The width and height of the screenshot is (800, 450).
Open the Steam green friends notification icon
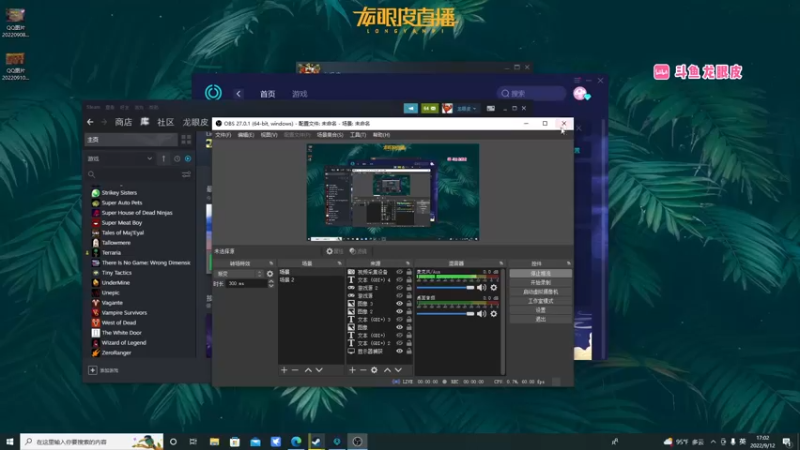pos(430,108)
